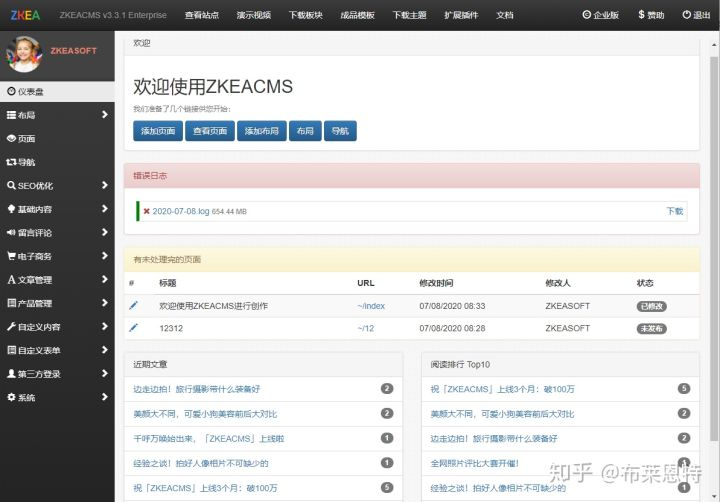This screenshot has height=502, width=720.
Task: Click the 系统 gear icon
Action: pos(11,397)
